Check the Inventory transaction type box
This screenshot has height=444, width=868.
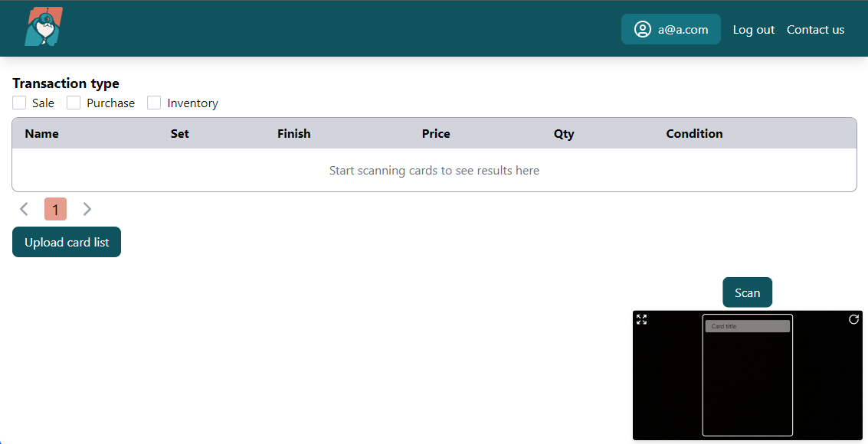(154, 103)
